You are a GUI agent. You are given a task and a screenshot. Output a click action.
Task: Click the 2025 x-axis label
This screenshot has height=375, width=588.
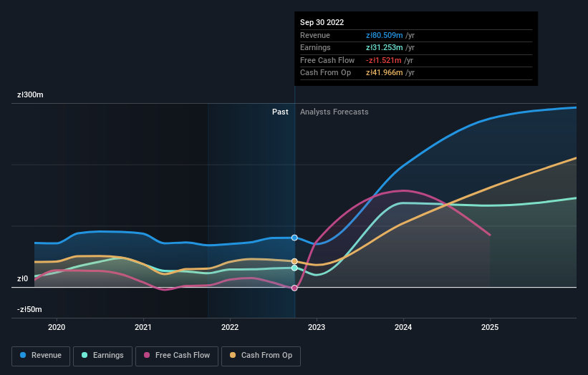[x=490, y=327]
